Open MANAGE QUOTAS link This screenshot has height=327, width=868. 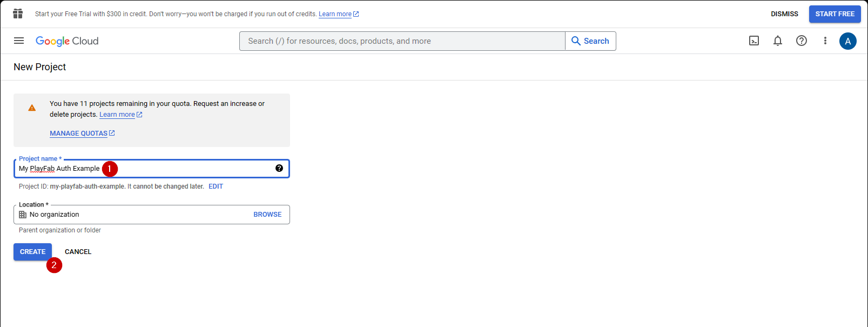click(x=78, y=133)
